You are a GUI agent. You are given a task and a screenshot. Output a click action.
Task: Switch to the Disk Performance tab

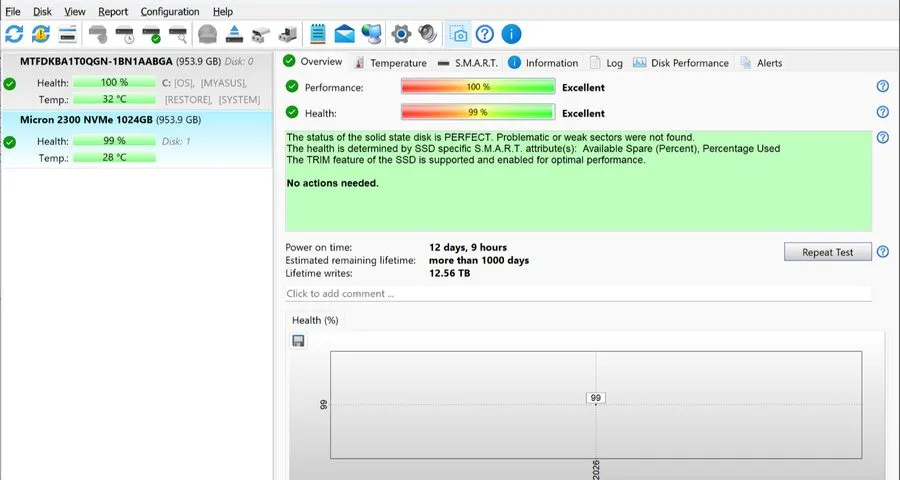(681, 63)
